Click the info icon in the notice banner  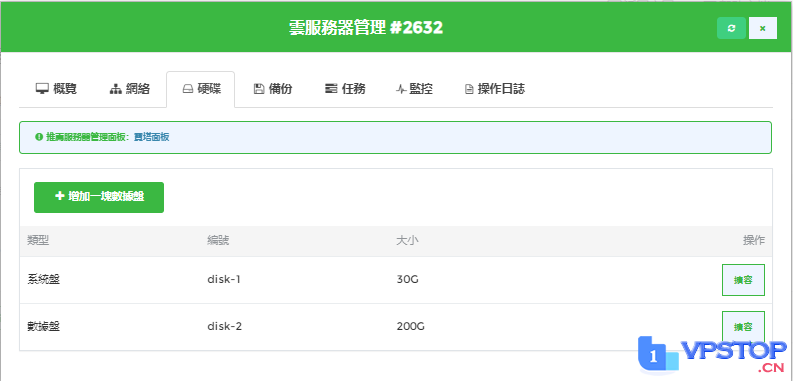38,137
